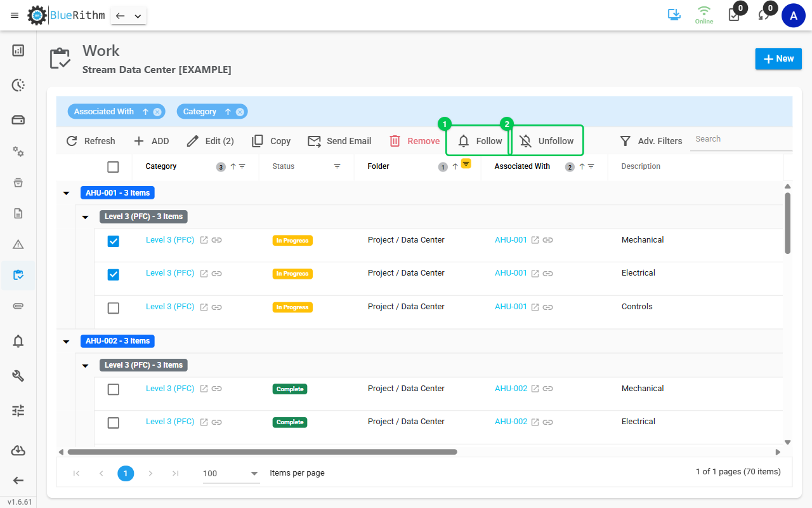Open the items per page dropdown
The image size is (812, 508).
(231, 474)
